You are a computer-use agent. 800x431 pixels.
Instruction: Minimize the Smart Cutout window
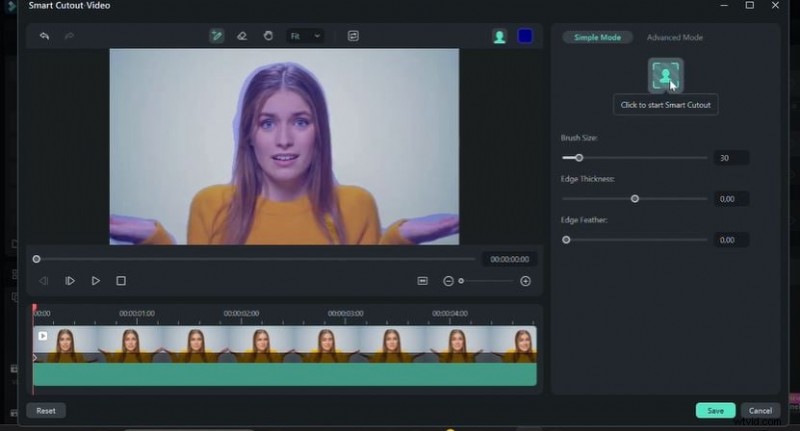724,6
